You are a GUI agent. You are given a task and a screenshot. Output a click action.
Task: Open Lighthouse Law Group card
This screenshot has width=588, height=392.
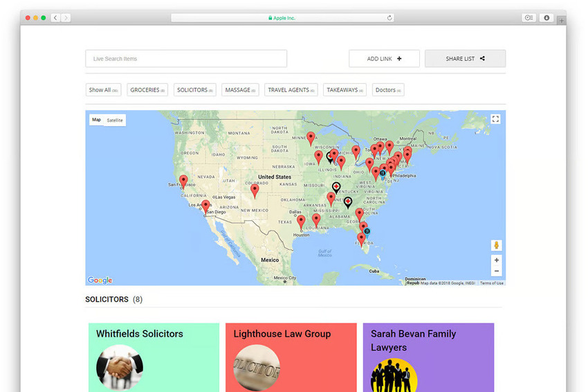coord(291,357)
